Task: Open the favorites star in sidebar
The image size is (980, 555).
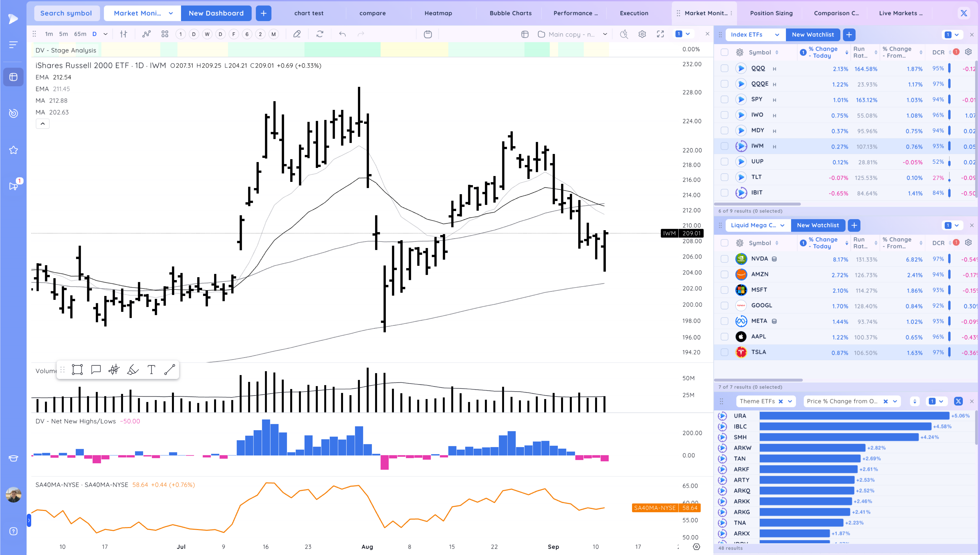Action: 13,150
